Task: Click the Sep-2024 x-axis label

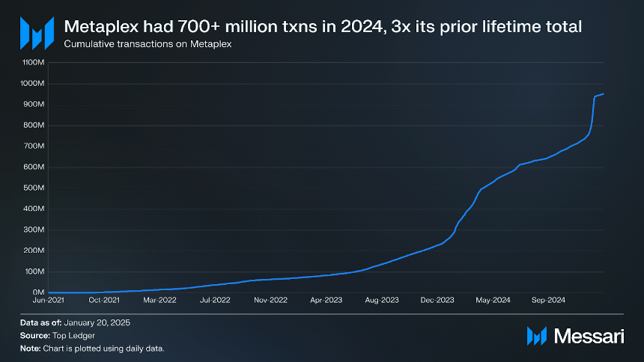Action: coord(548,300)
